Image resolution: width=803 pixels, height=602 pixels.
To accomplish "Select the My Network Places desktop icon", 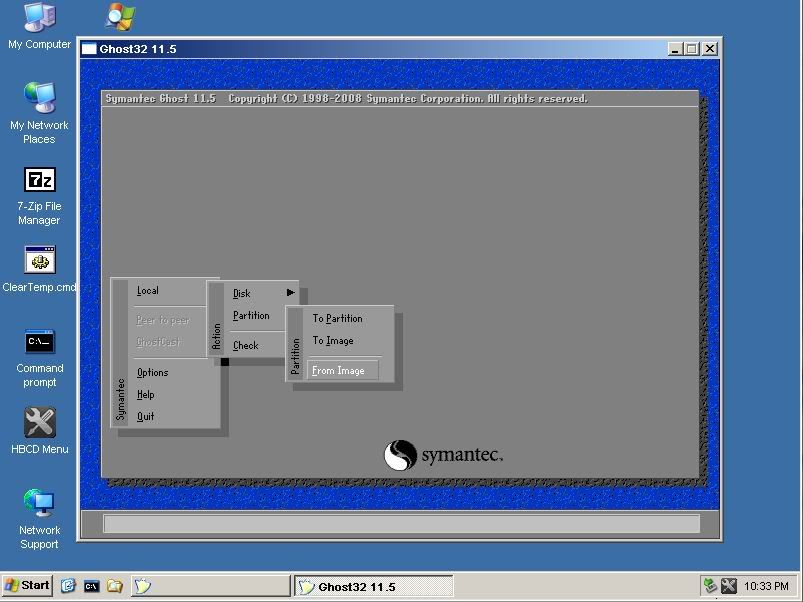I will coord(39,113).
